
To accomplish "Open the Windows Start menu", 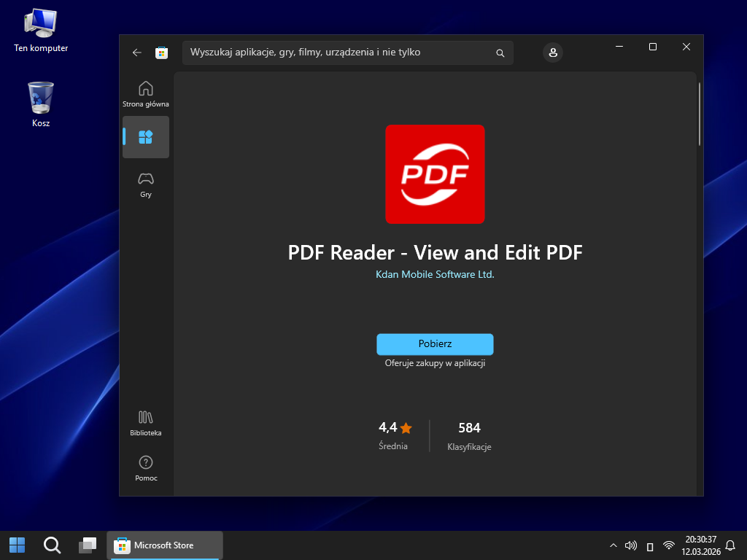I will 17,545.
